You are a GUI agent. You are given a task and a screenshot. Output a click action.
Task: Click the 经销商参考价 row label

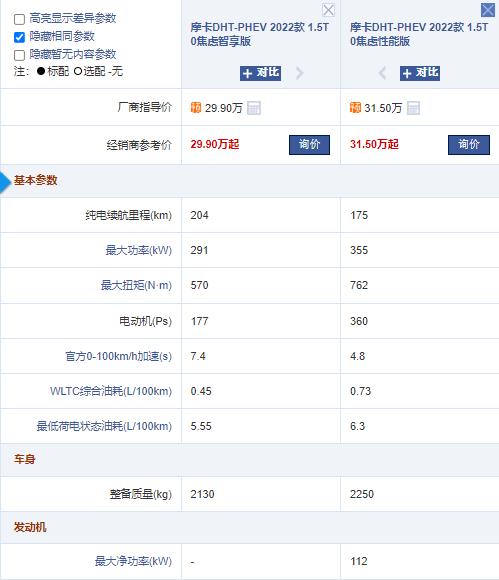(x=139, y=145)
